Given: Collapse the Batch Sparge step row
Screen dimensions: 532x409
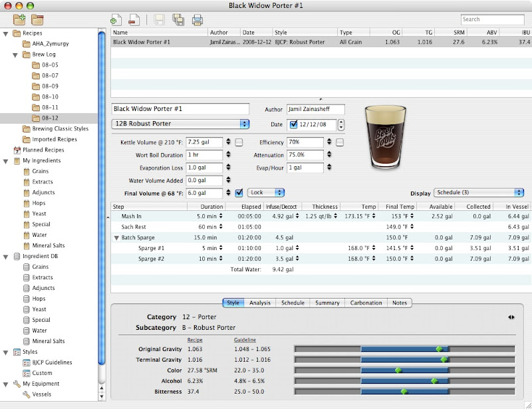Looking at the screenshot, I should click(117, 237).
